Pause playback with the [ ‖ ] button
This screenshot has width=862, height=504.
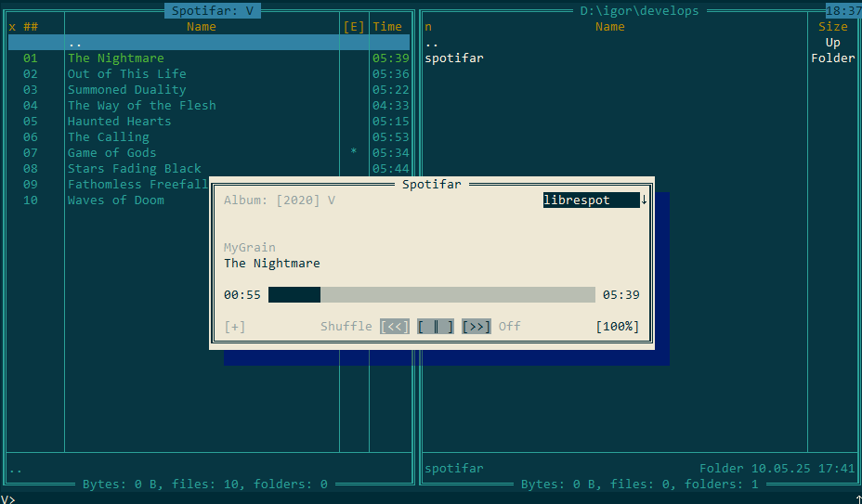(436, 327)
